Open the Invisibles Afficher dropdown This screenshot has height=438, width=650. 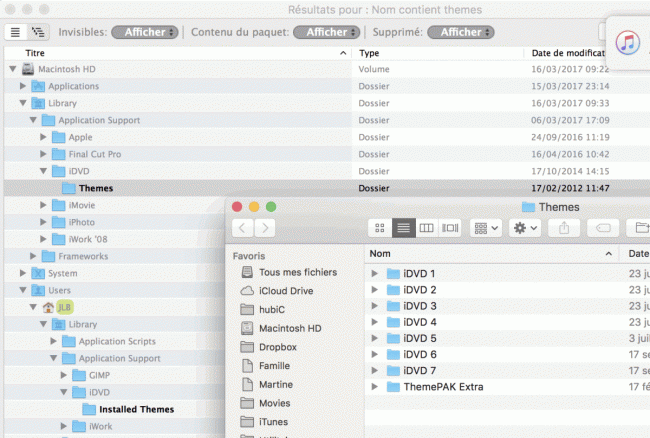pyautogui.click(x=145, y=32)
